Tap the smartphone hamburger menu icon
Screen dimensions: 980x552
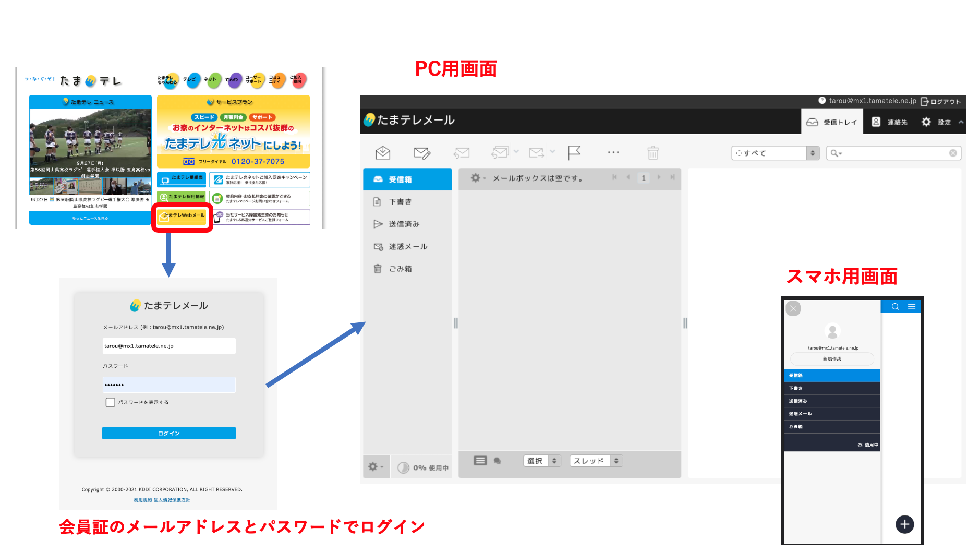click(x=912, y=307)
